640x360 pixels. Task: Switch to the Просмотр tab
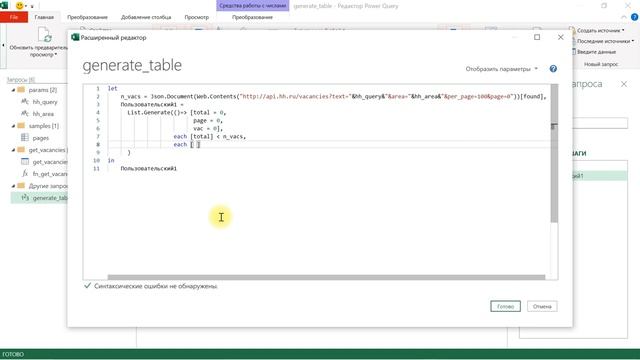coord(196,17)
